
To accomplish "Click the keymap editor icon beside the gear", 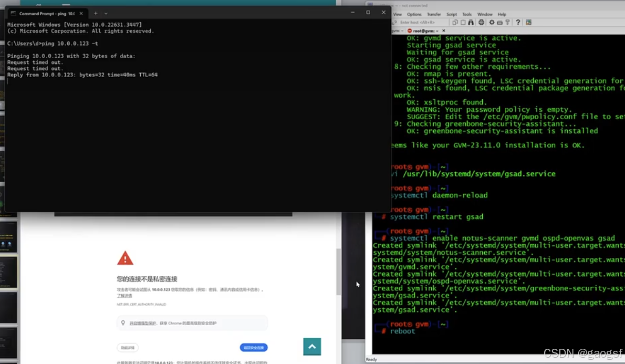I will pos(499,23).
